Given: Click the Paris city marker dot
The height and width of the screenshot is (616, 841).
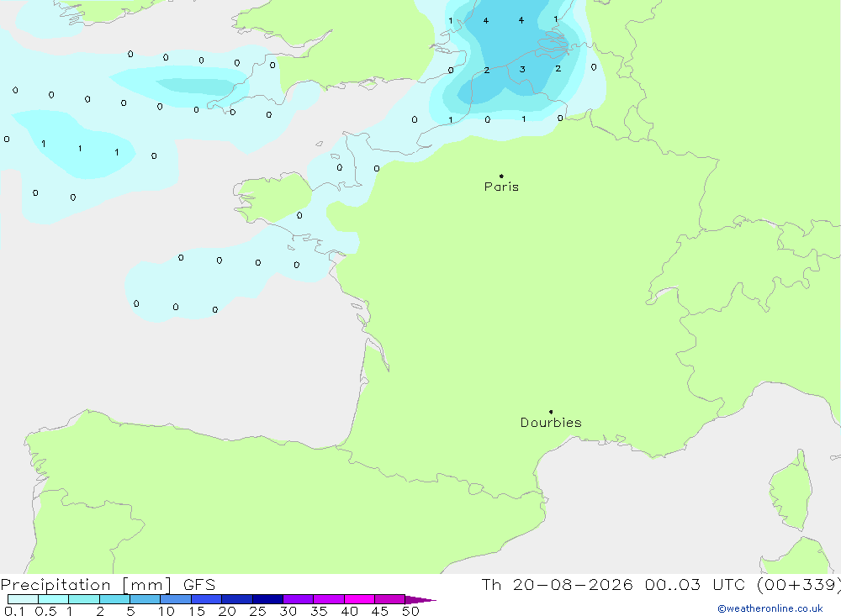Looking at the screenshot, I should [x=501, y=176].
